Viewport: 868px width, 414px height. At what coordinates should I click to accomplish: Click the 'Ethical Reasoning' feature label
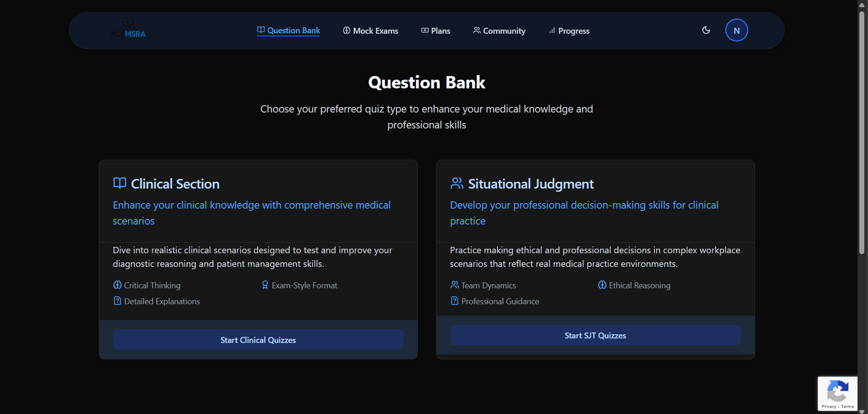[x=640, y=286]
